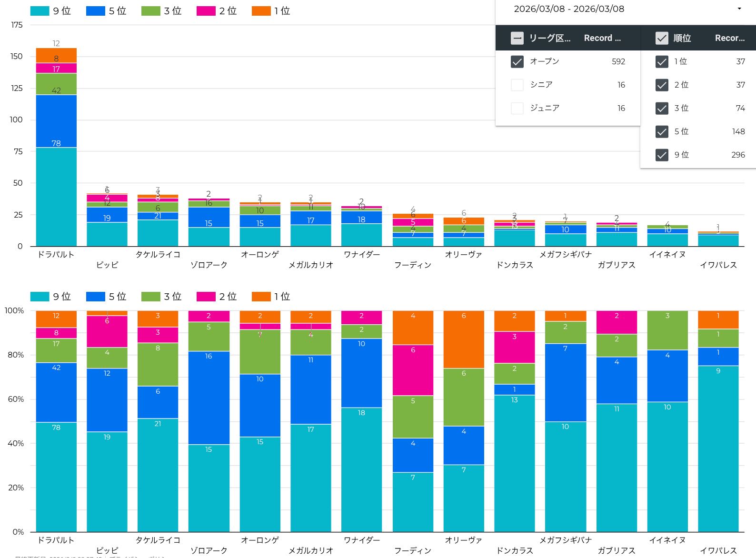Viewport: 756px width, 558px height.
Task: Sort by the Record column header in league filter
Action: pyautogui.click(x=602, y=38)
